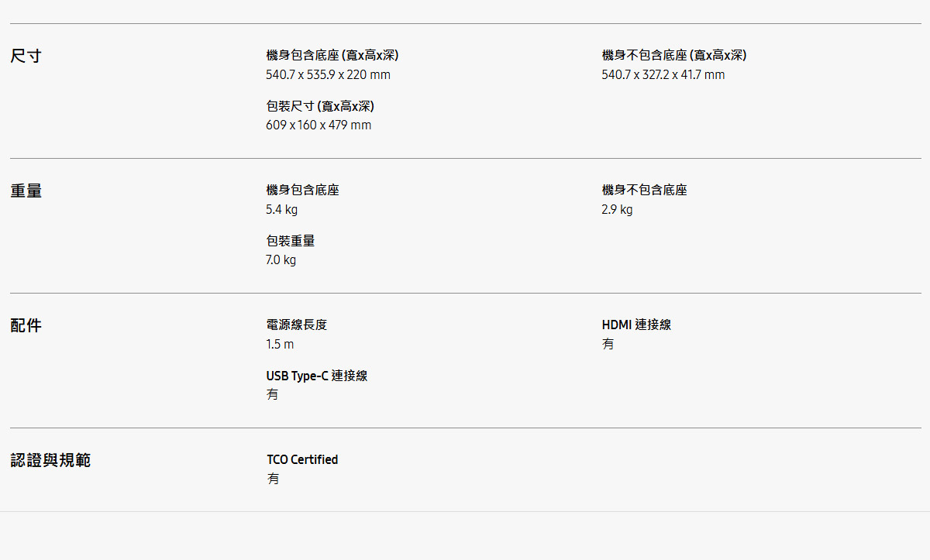Click the USB Type-C 連接線 label
This screenshot has height=560, width=930.
(317, 376)
